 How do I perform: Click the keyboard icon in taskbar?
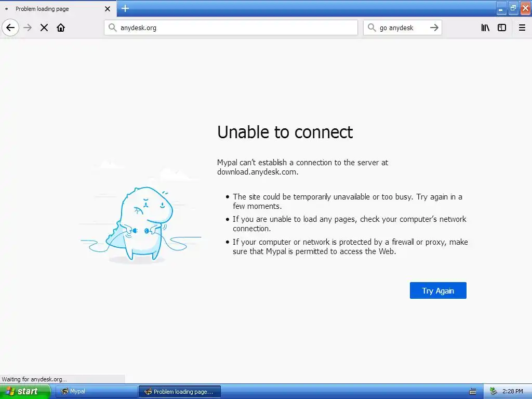tap(473, 392)
